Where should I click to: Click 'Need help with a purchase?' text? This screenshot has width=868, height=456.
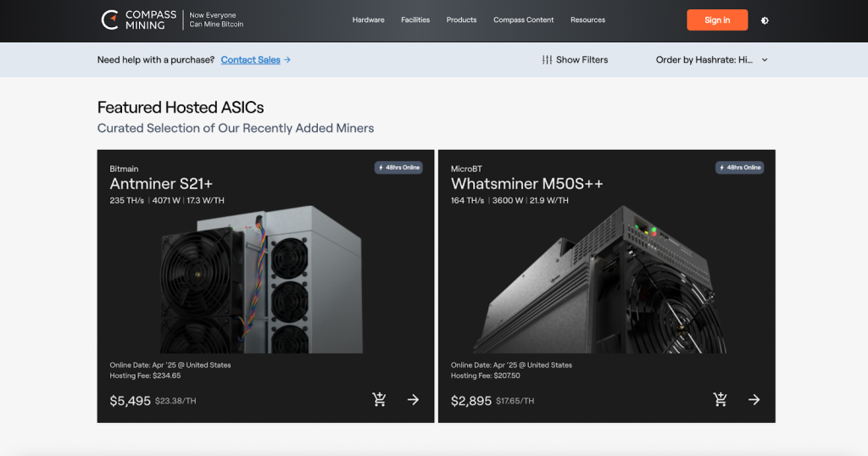point(156,60)
